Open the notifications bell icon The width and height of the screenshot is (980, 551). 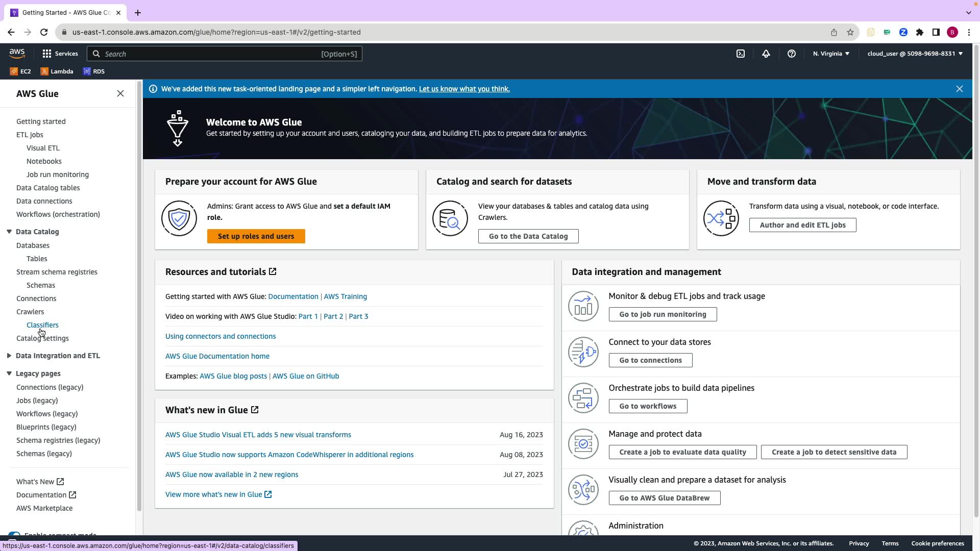766,54
